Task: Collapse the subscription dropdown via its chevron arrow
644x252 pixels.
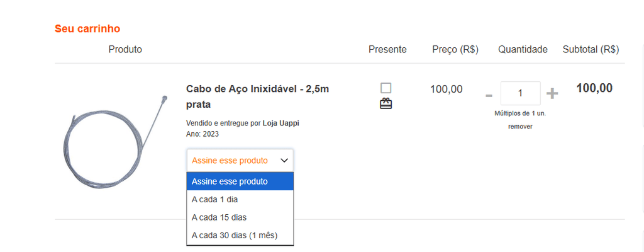Action: pyautogui.click(x=284, y=161)
